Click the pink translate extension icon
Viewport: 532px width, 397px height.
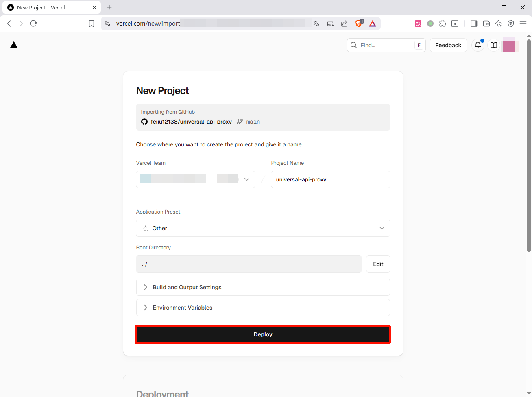418,24
